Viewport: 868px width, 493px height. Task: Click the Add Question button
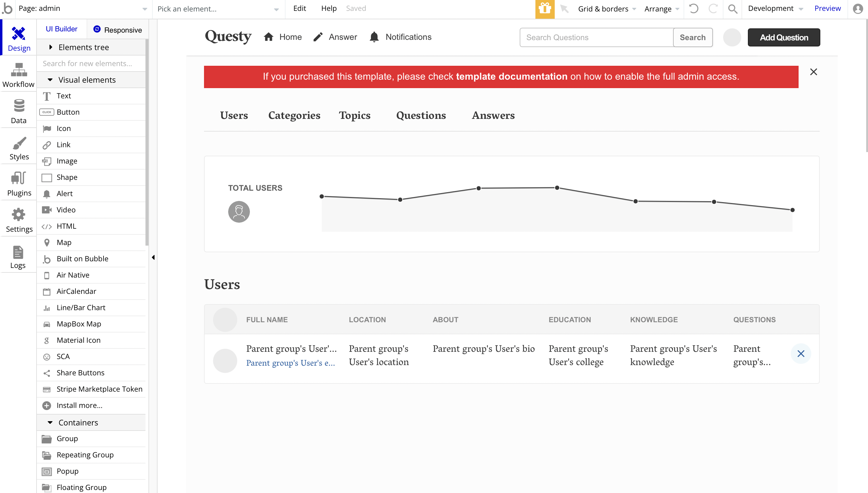click(x=784, y=38)
